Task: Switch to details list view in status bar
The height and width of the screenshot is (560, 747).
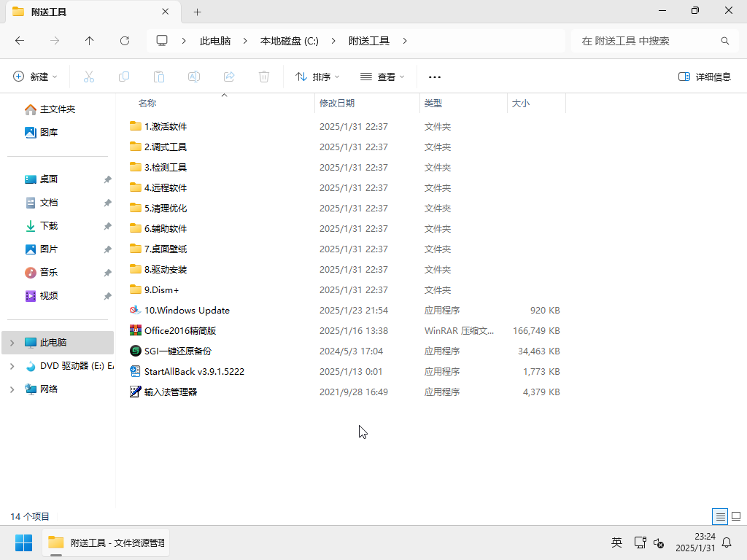Action: [721, 516]
